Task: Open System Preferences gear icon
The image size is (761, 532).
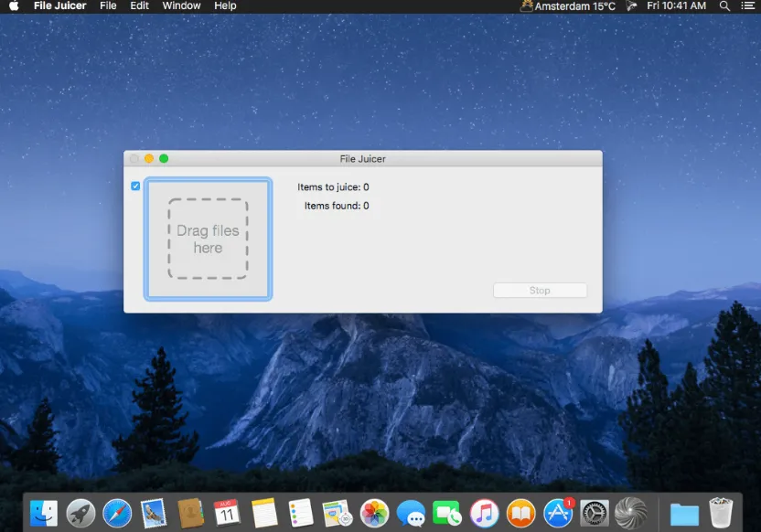Action: click(x=595, y=513)
